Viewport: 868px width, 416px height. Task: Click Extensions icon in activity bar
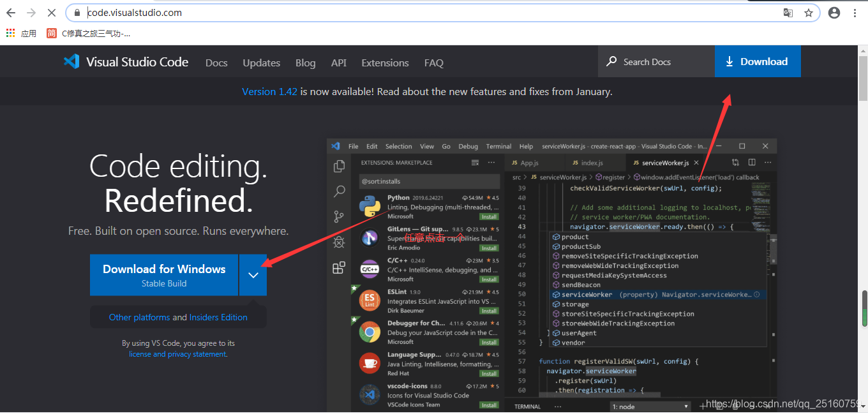(x=339, y=268)
